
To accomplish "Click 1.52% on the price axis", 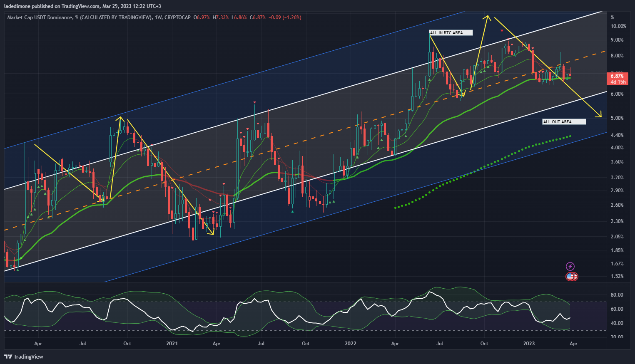I will 617,276.
